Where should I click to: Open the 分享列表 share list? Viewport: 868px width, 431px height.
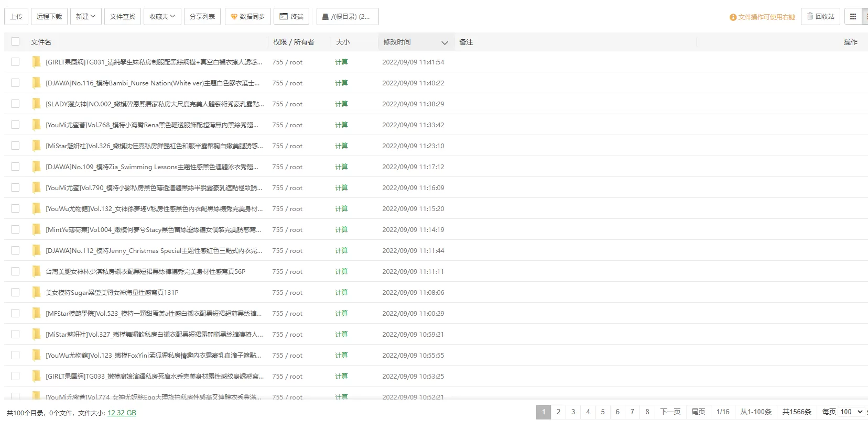202,17
